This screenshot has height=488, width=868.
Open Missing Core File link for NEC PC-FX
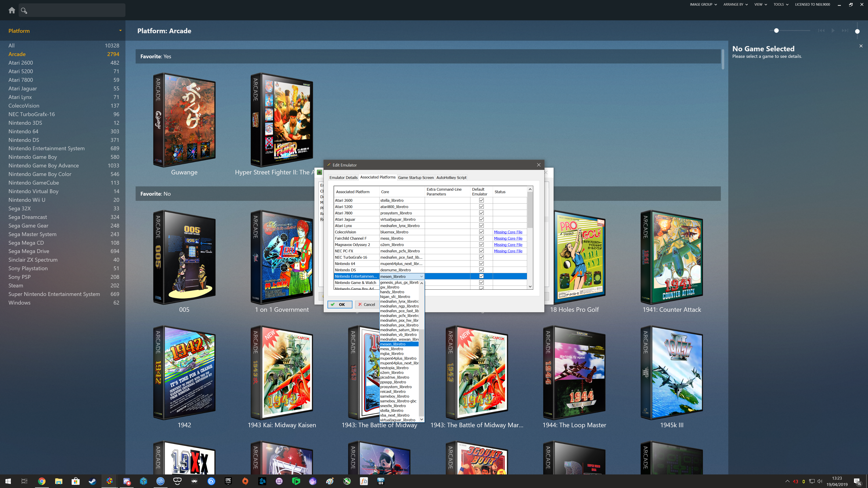[508, 251]
